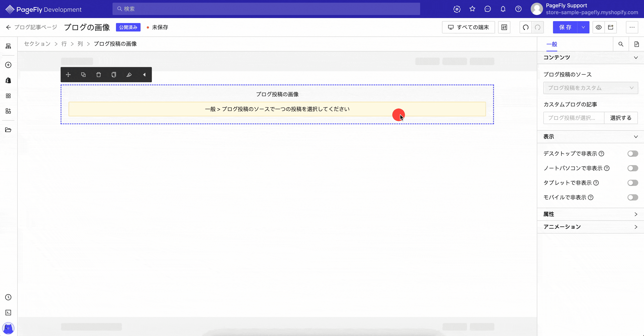Viewport: 644px width, 336px height.
Task: Open the PageFly Support account menu
Action: coord(584,9)
